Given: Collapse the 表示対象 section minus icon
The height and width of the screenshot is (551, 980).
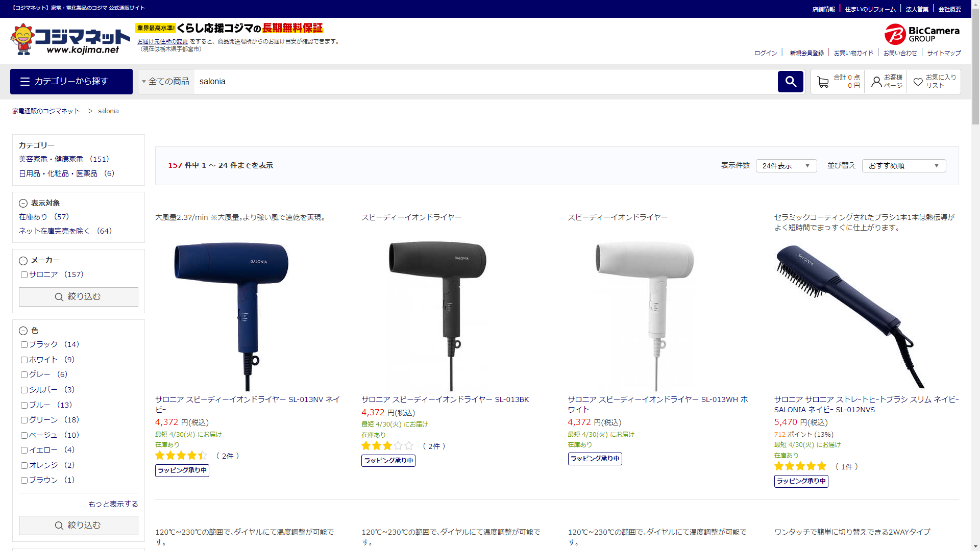Looking at the screenshot, I should [23, 203].
